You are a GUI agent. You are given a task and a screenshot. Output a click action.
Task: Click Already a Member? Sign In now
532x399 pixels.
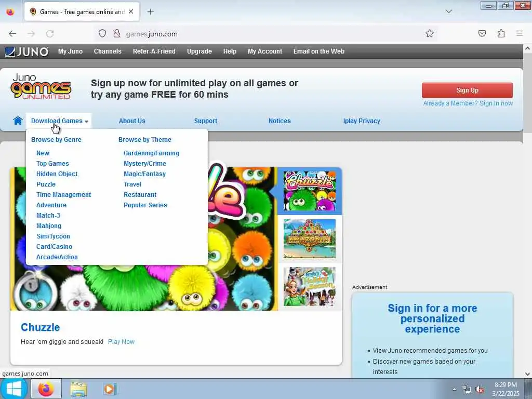point(468,103)
